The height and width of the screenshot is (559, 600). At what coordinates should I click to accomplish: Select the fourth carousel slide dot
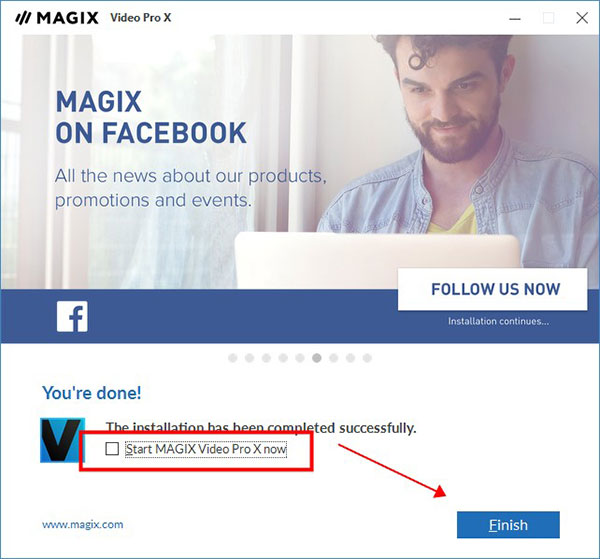click(283, 358)
